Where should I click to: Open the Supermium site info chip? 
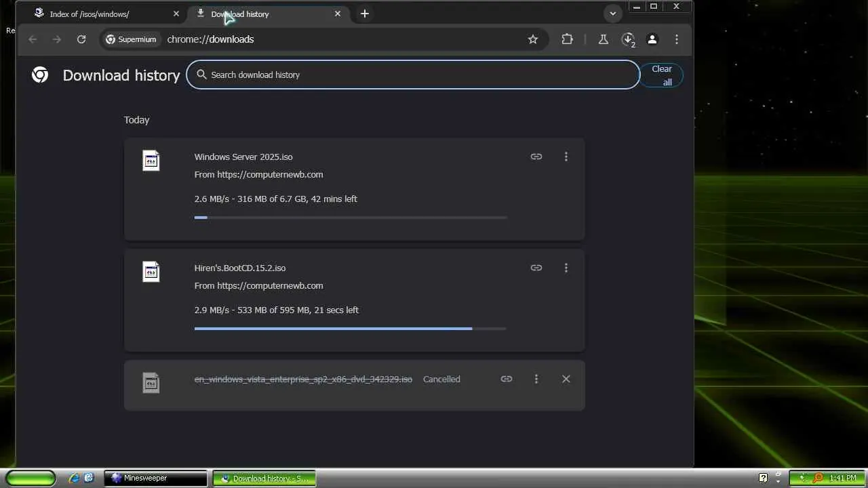tap(131, 39)
